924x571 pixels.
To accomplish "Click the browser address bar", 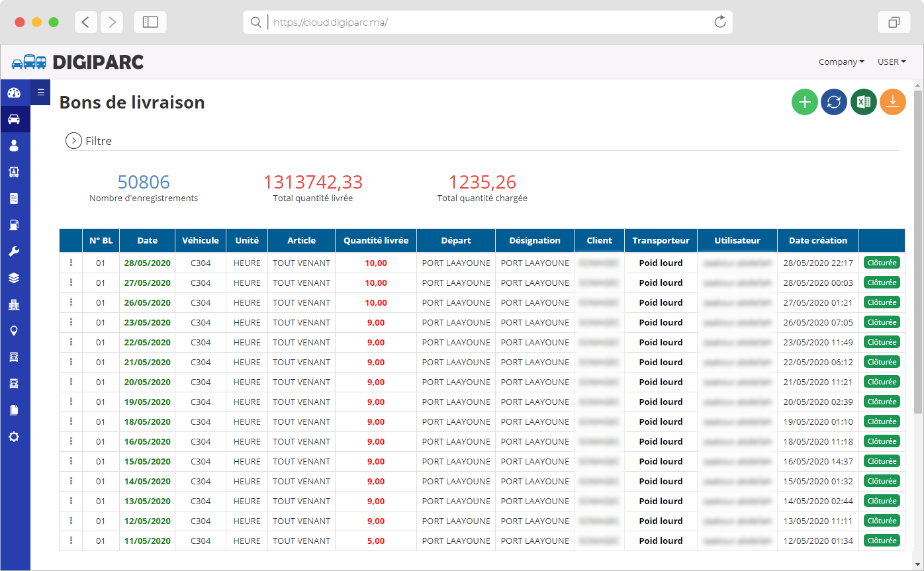I will (x=490, y=22).
